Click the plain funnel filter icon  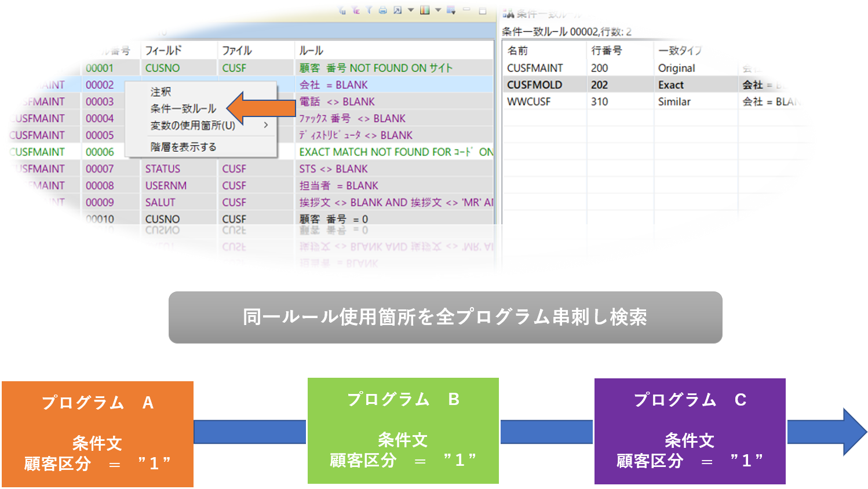pos(369,10)
